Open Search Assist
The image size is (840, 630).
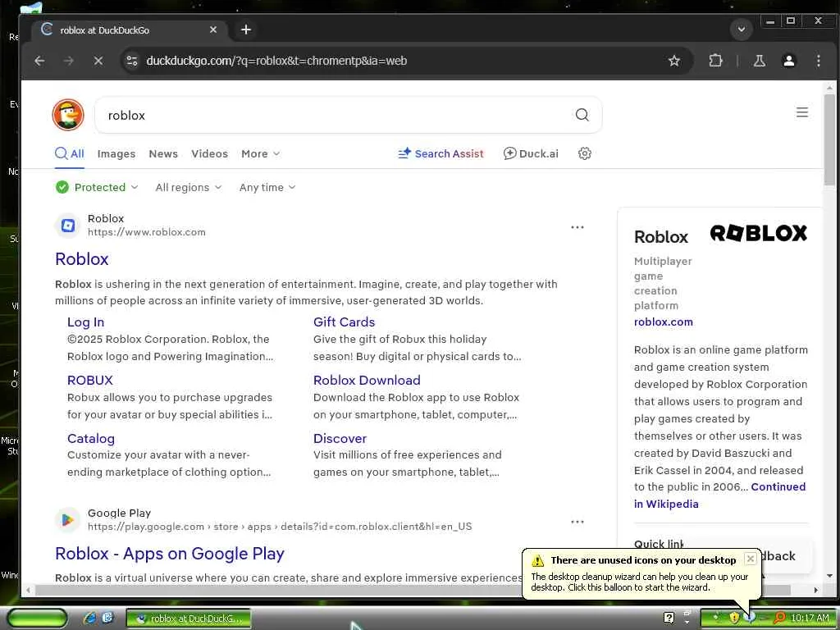click(x=441, y=153)
